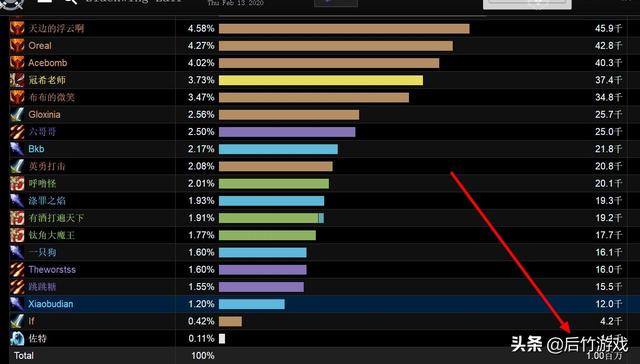Click the warrior class icon beside Oreal
Screen dimensions: 640x364
(x=17, y=46)
